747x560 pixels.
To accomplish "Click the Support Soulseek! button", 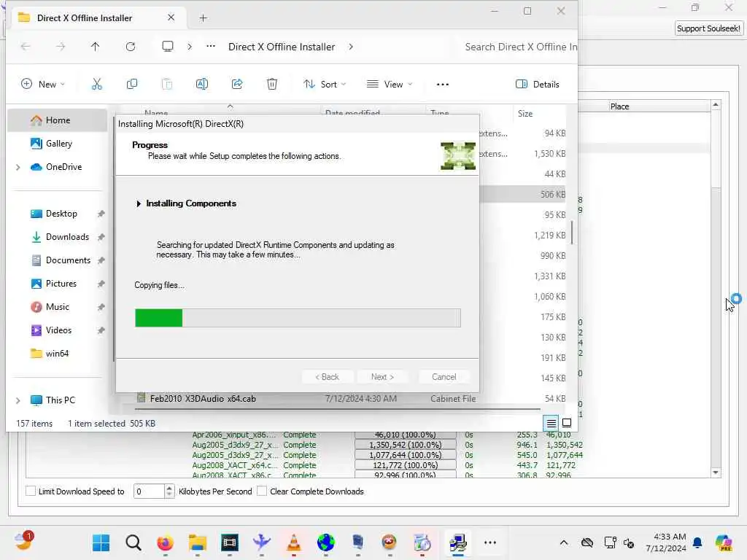I will click(708, 28).
